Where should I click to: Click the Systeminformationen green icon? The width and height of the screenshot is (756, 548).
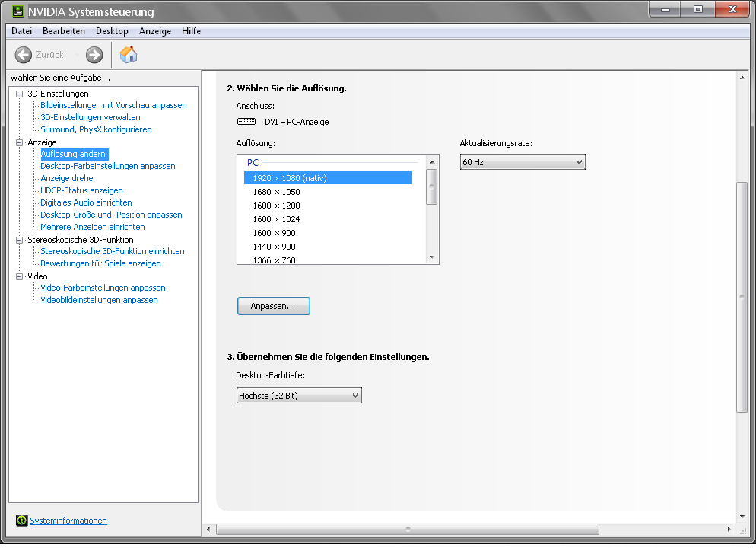pyautogui.click(x=22, y=521)
